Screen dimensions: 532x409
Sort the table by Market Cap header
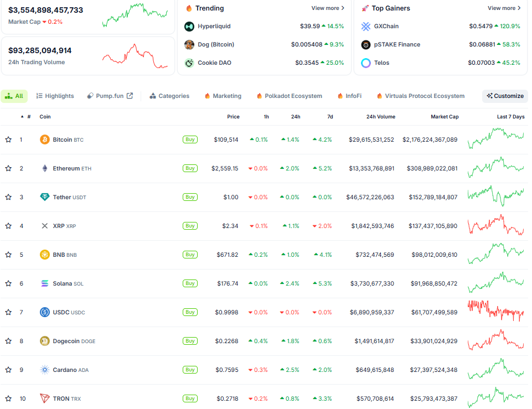[x=445, y=117]
